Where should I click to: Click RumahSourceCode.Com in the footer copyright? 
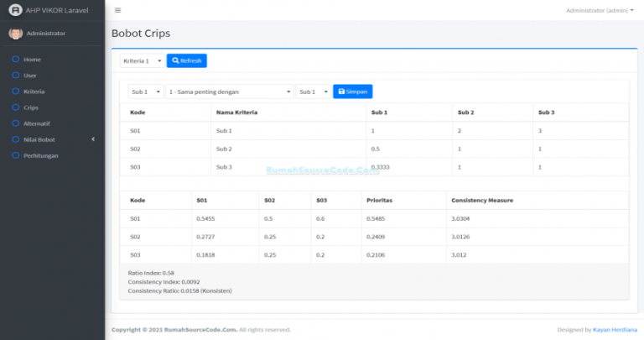pyautogui.click(x=200, y=330)
